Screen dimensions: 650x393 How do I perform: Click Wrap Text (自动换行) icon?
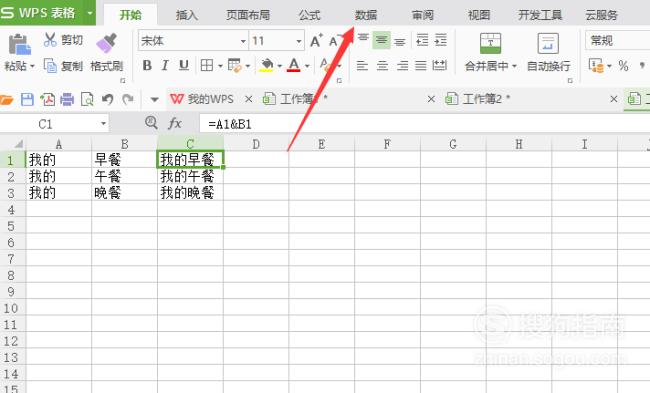point(548,44)
